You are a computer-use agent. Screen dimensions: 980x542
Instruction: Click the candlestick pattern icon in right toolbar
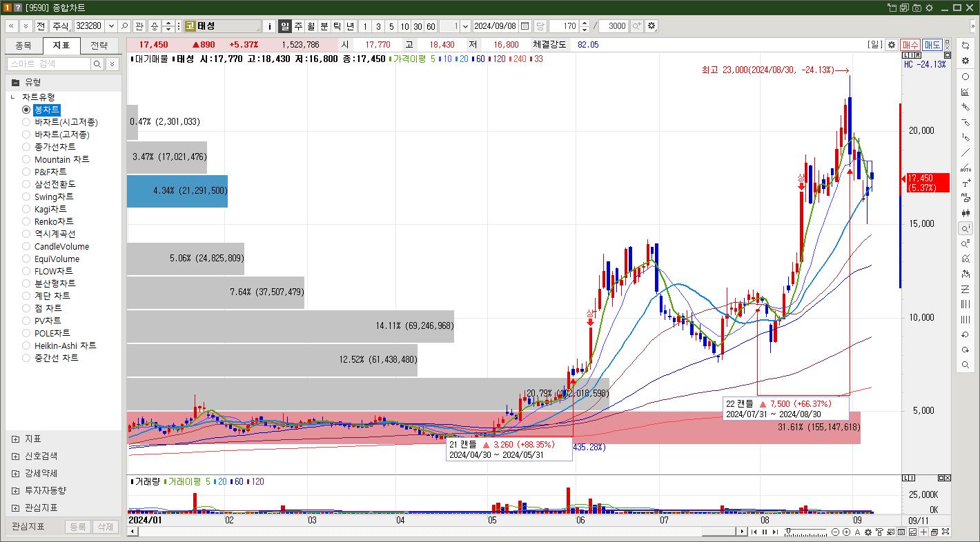(966, 213)
